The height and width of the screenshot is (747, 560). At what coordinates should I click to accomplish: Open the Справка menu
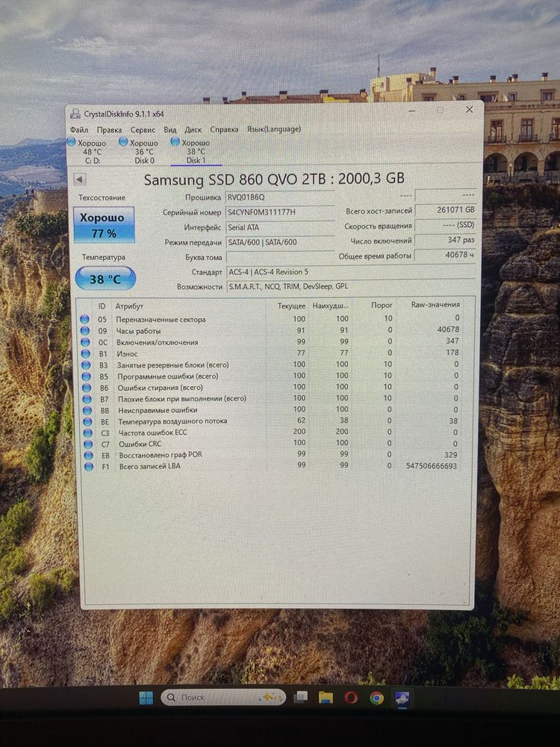[x=224, y=129]
